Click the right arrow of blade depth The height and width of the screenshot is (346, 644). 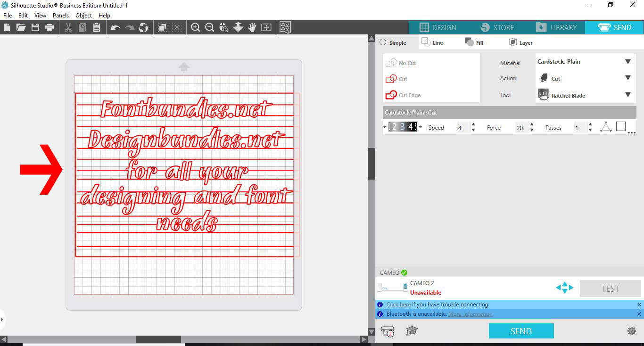(x=421, y=127)
